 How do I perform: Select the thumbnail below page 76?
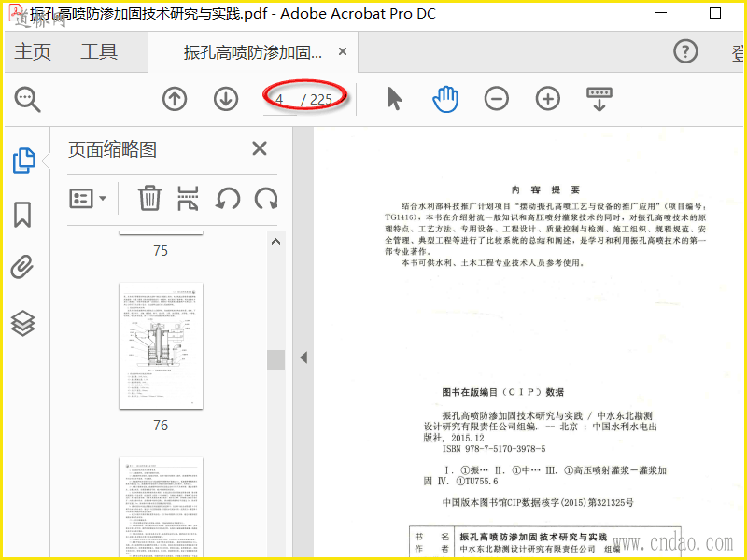tap(161, 508)
